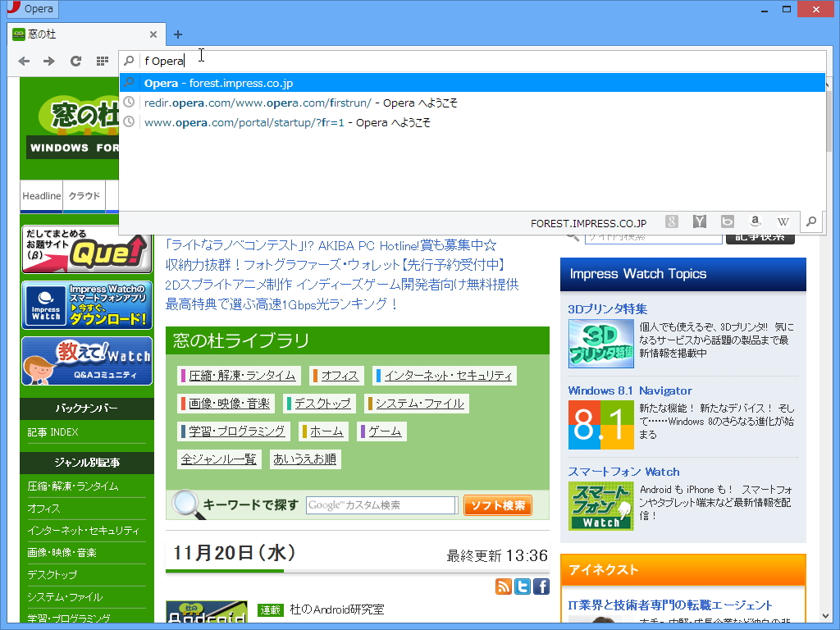Select the Amazon search engine icon

pyautogui.click(x=756, y=221)
